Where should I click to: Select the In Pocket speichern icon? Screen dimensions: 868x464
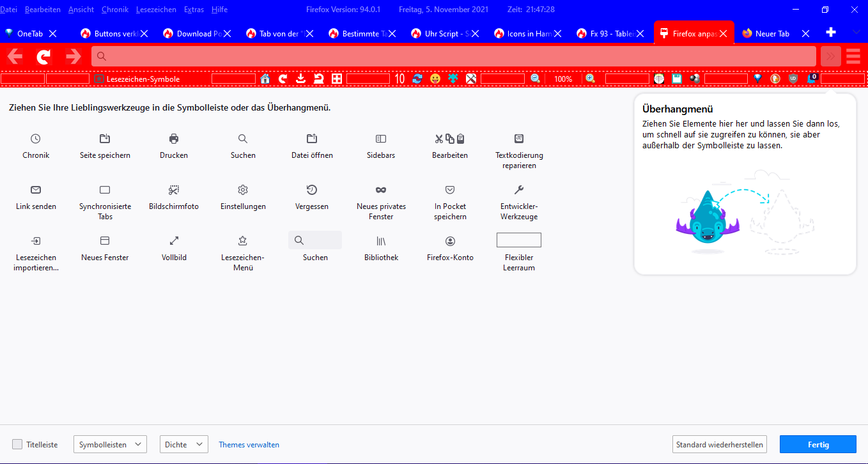click(450, 190)
